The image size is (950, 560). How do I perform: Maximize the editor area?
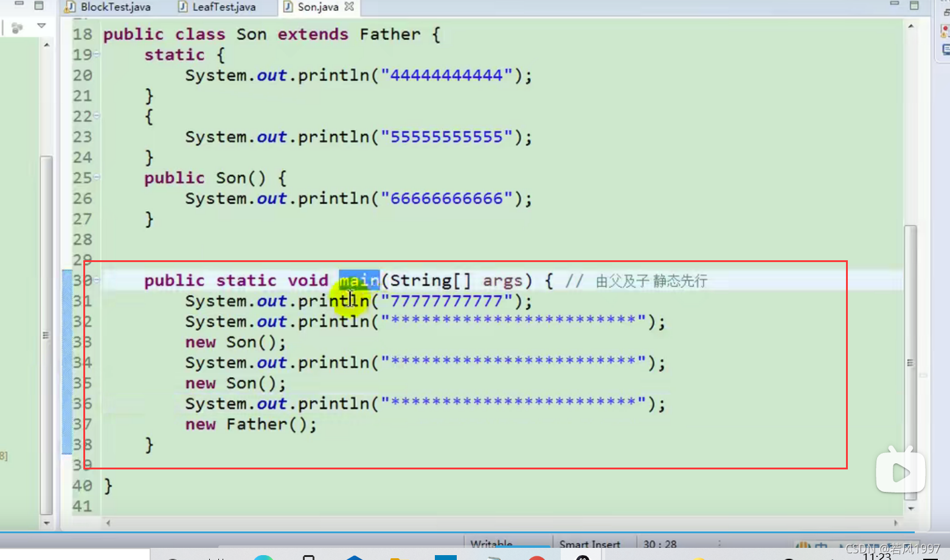click(914, 5)
